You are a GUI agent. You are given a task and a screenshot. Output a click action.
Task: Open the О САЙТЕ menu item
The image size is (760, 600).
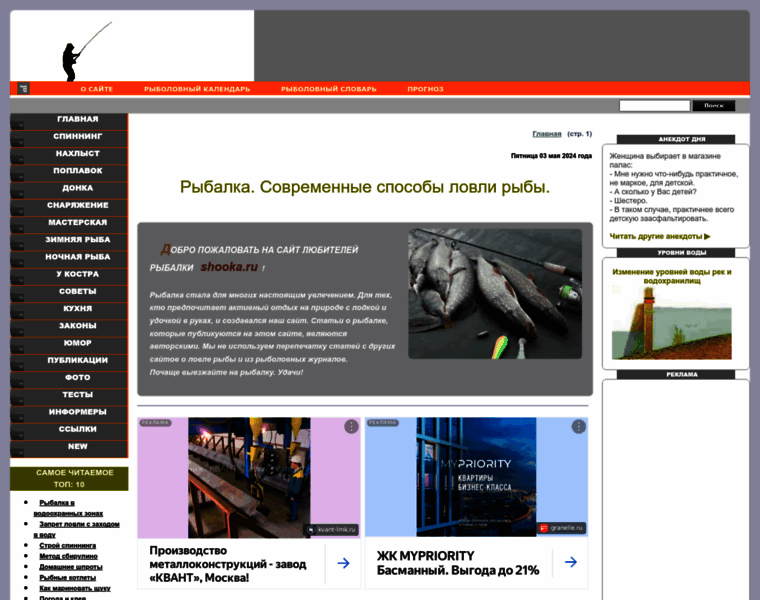point(96,89)
